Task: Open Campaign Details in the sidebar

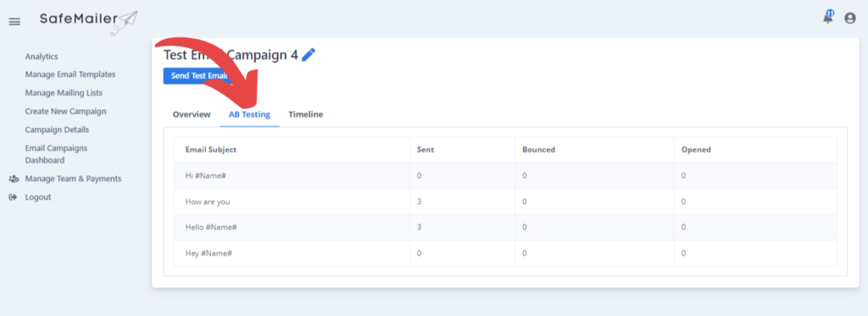Action: (x=57, y=130)
